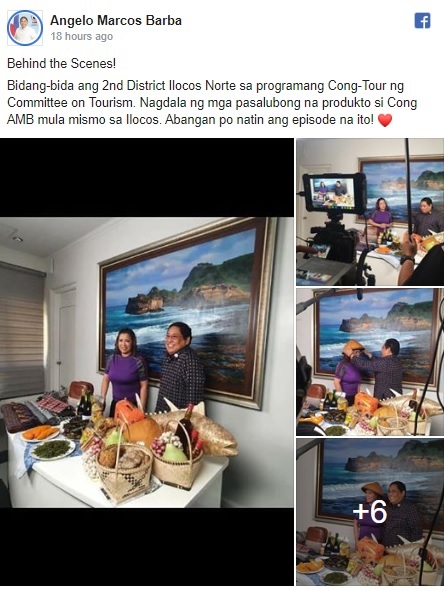This screenshot has width=444, height=591.
Task: Show the +6 additional photos
Action: click(x=370, y=512)
